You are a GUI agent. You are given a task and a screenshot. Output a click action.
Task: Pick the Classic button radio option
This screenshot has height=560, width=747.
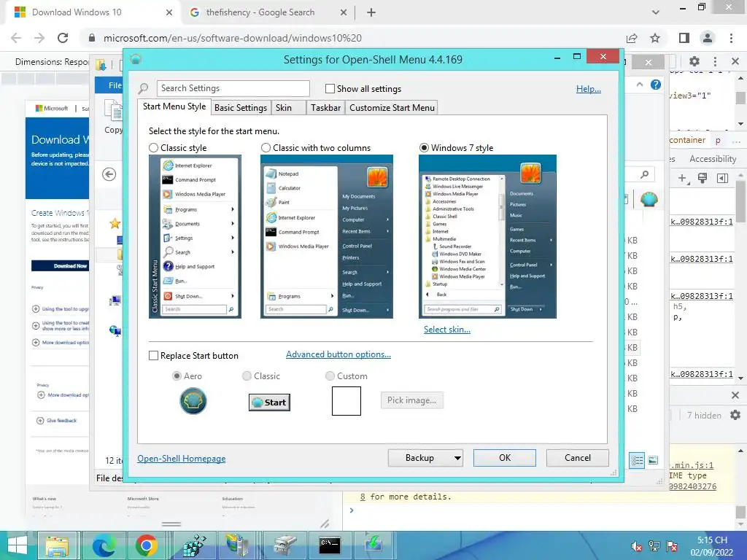click(247, 376)
